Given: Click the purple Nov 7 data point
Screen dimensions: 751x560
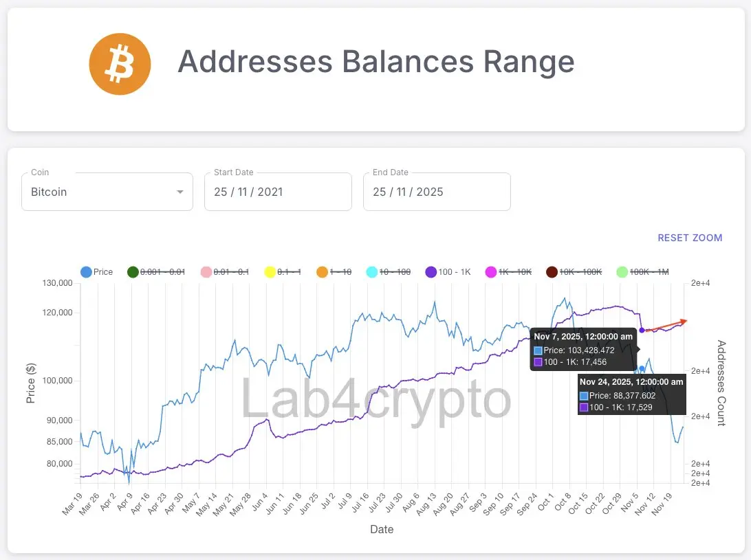Looking at the screenshot, I should [642, 331].
